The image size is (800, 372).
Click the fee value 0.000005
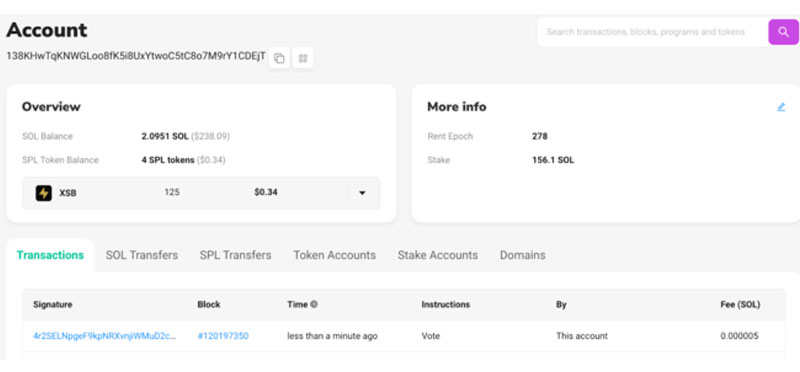(x=739, y=336)
